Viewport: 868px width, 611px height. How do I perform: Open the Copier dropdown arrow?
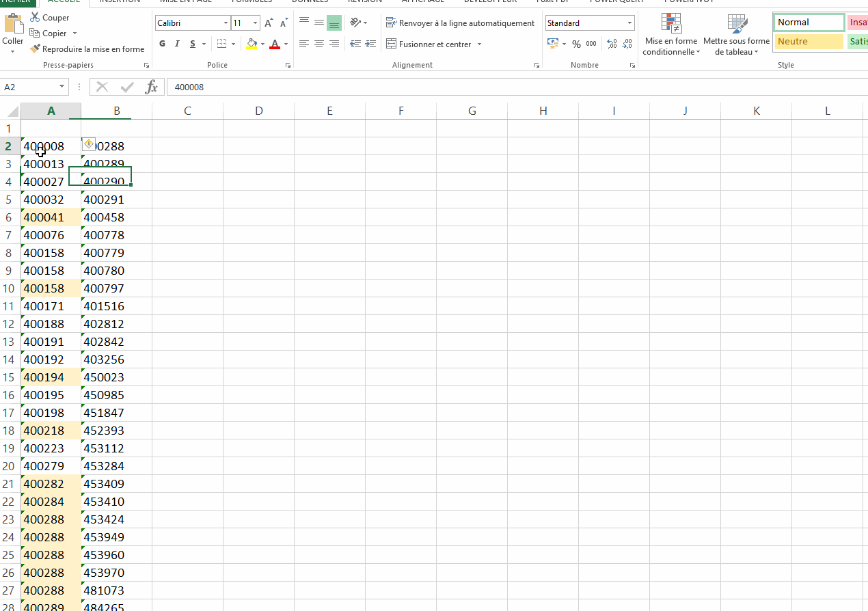point(74,33)
